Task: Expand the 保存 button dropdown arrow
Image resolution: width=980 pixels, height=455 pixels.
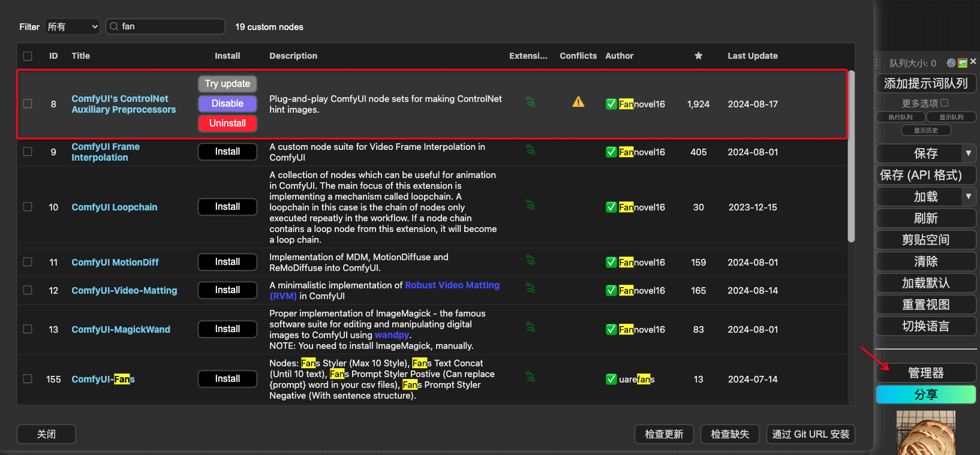Action: click(968, 153)
